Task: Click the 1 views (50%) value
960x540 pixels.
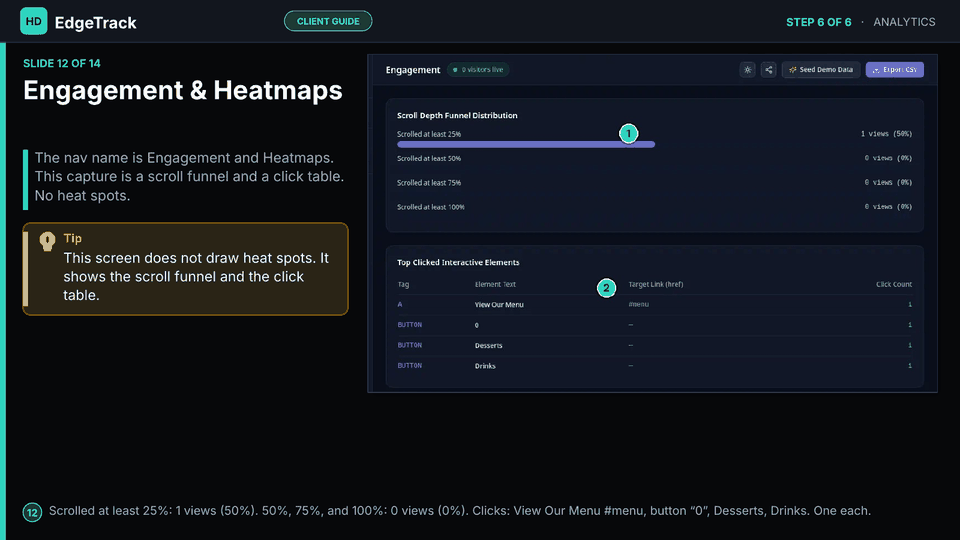Action: (x=886, y=133)
